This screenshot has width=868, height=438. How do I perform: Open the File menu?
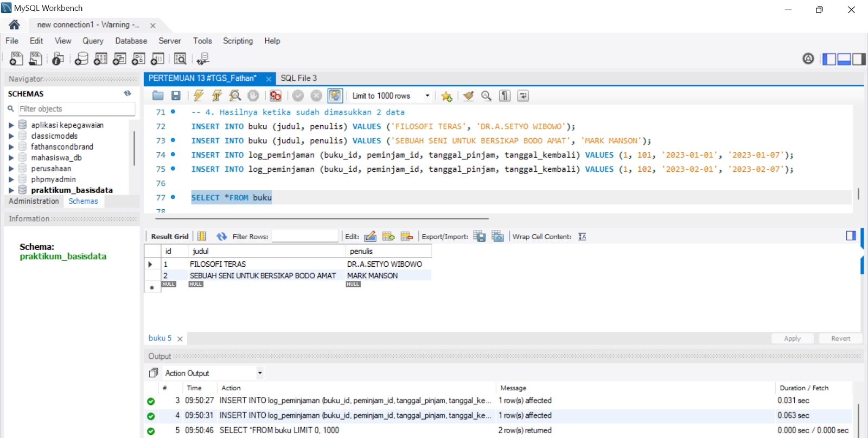pos(12,41)
